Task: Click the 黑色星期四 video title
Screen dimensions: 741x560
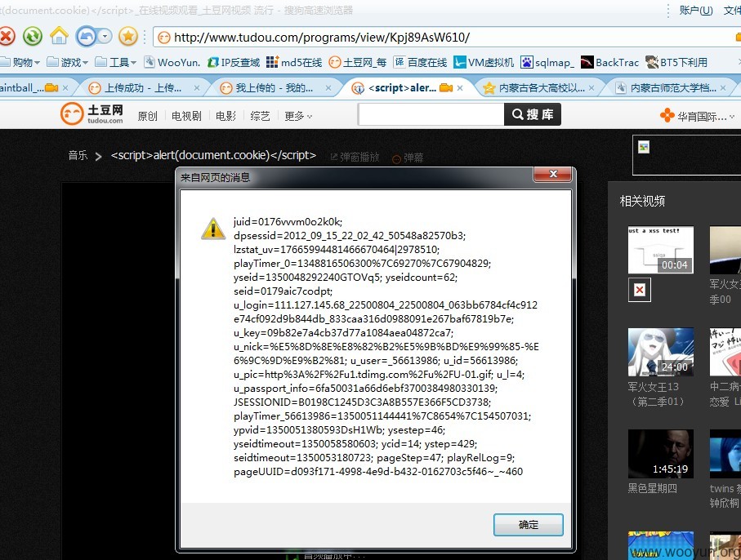Action: point(652,489)
